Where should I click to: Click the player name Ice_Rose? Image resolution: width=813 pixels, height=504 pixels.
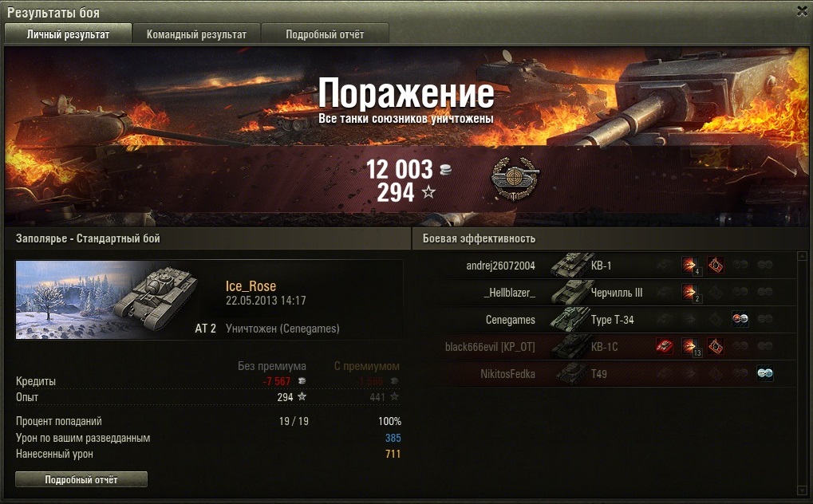coord(251,285)
